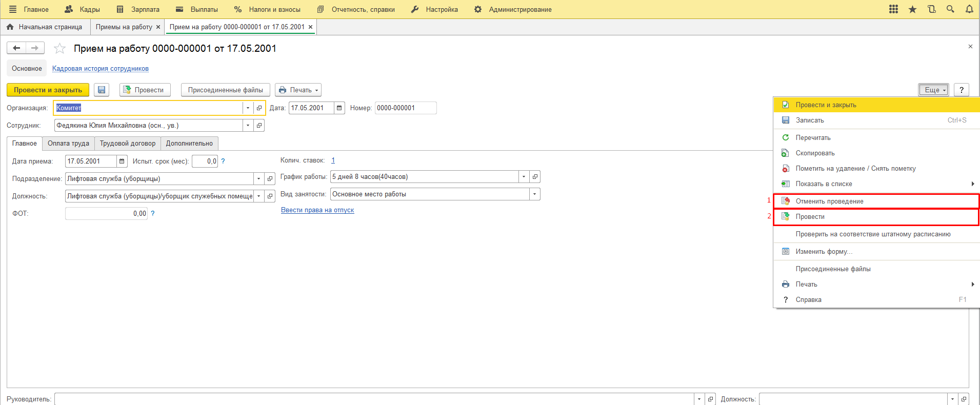Follow the Ввести права на отпуск link
This screenshot has width=980, height=405.
coord(317,210)
